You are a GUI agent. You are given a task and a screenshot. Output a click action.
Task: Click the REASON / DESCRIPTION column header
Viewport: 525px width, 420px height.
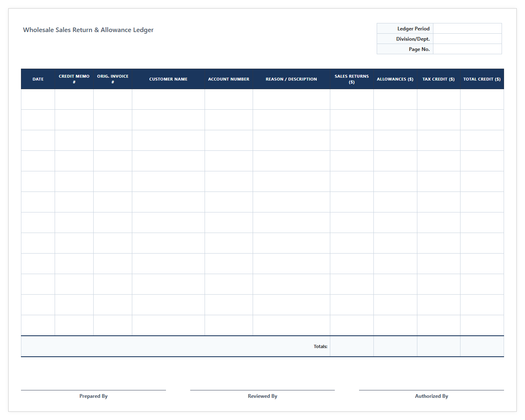(291, 79)
